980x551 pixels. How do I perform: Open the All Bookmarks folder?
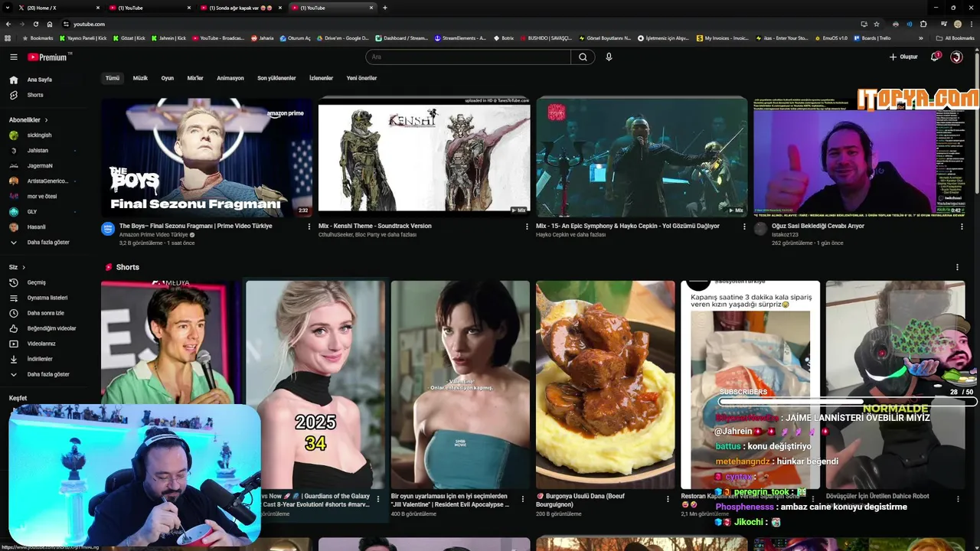coord(955,37)
